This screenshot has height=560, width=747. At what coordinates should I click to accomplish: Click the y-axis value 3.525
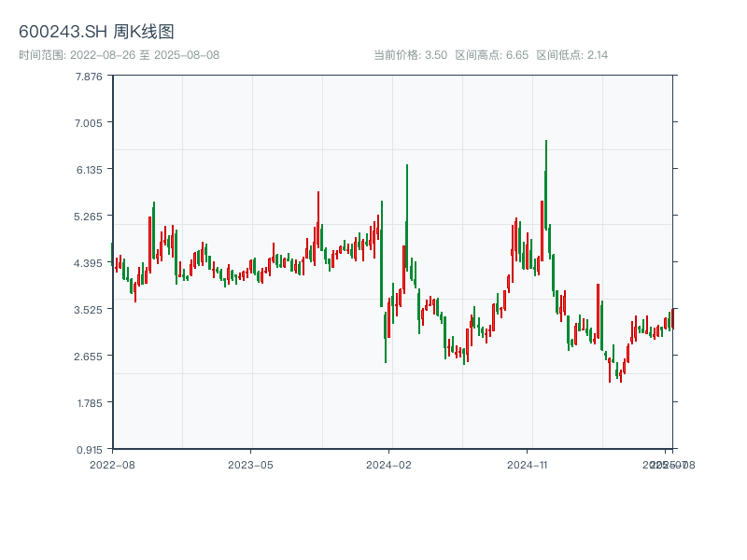pos(88,310)
